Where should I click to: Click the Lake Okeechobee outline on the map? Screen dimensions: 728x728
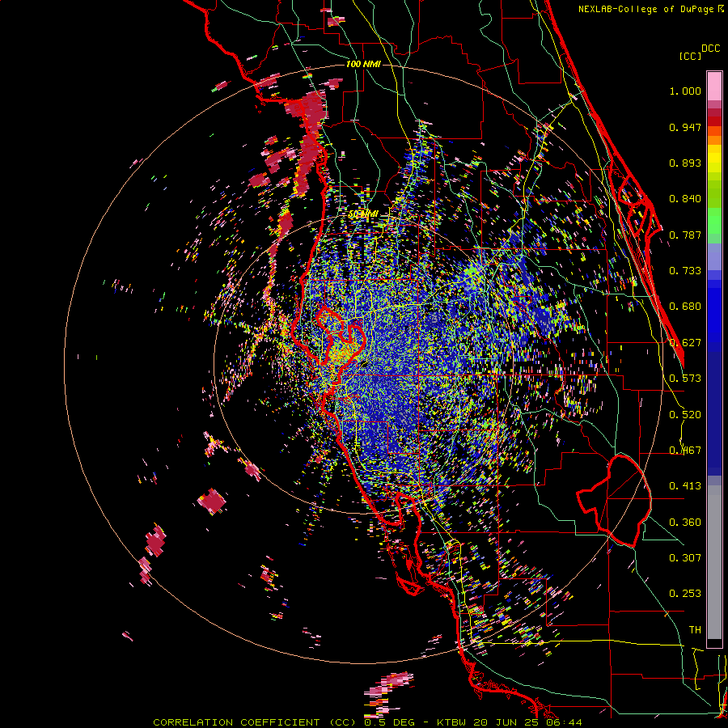tap(614, 501)
